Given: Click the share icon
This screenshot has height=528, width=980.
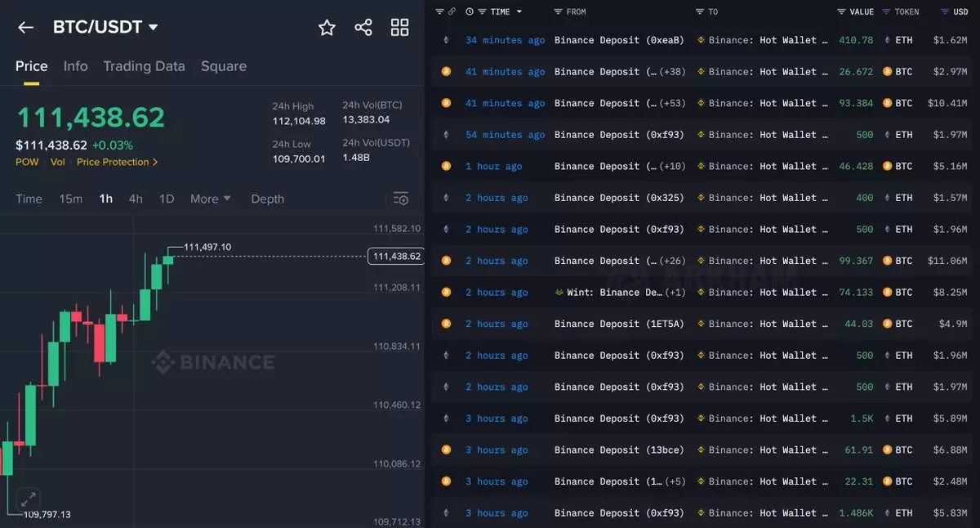Looking at the screenshot, I should click(x=363, y=28).
